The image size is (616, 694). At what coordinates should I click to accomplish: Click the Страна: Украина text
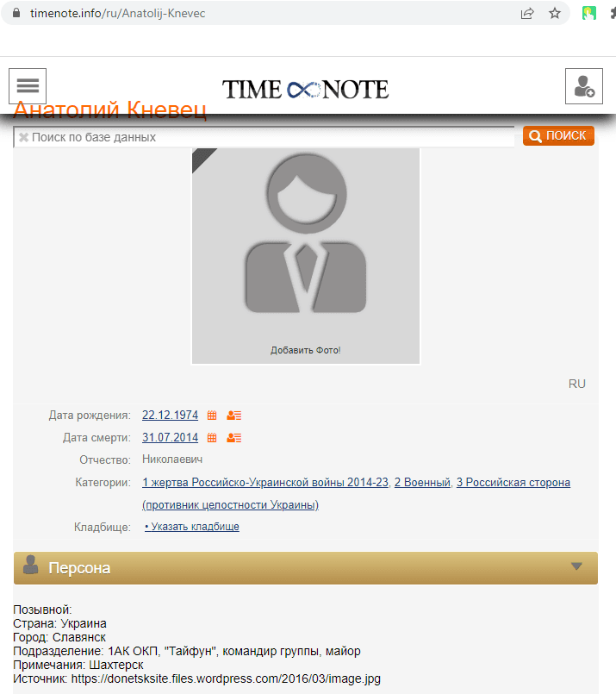pyautogui.click(x=59, y=623)
